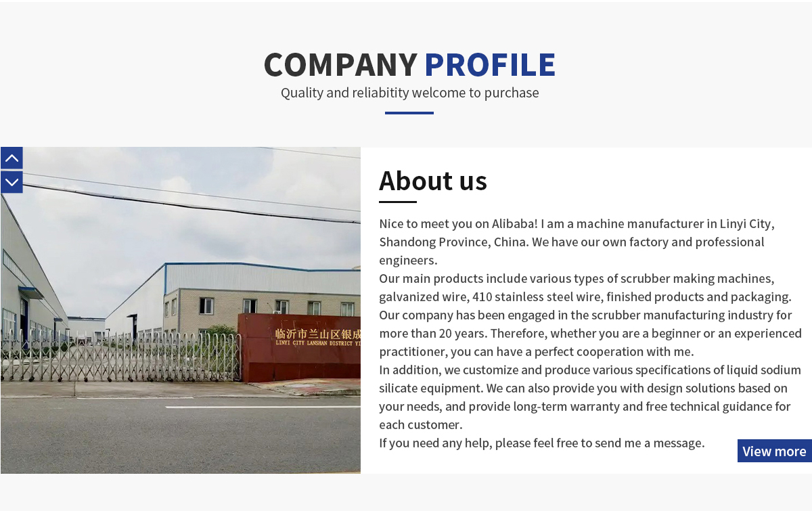This screenshot has height=511, width=812.
Task: Open the View more button
Action: point(774,451)
